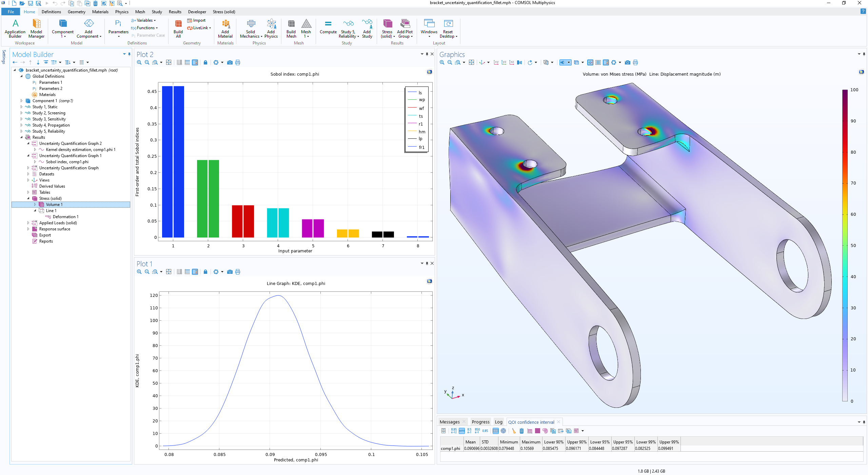Viewport: 868px width, 475px height.
Task: Pin the Model Builder panel
Action: click(x=129, y=54)
